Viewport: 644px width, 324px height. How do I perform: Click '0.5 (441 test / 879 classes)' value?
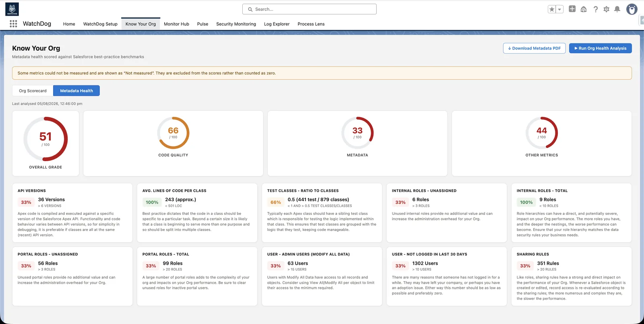(x=318, y=199)
